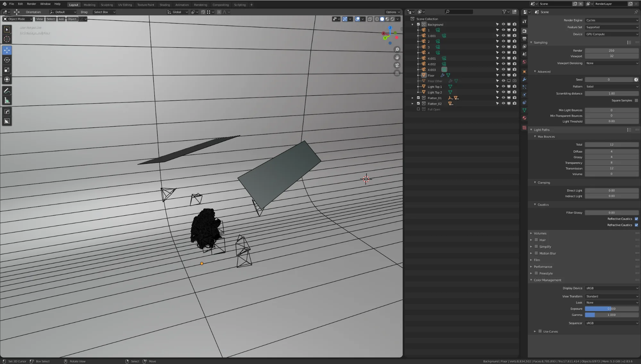The width and height of the screenshot is (641, 364).
Task: Click the viewport Select menu button
Action: point(51,19)
